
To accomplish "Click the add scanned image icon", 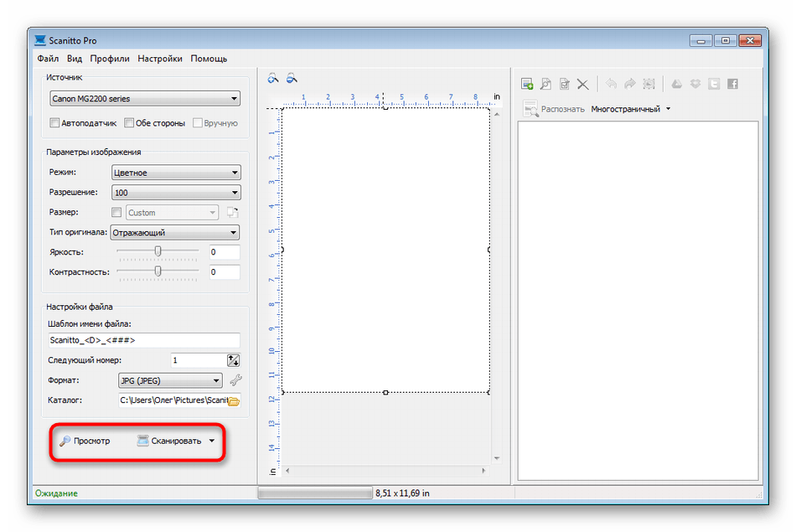I will coord(527,84).
